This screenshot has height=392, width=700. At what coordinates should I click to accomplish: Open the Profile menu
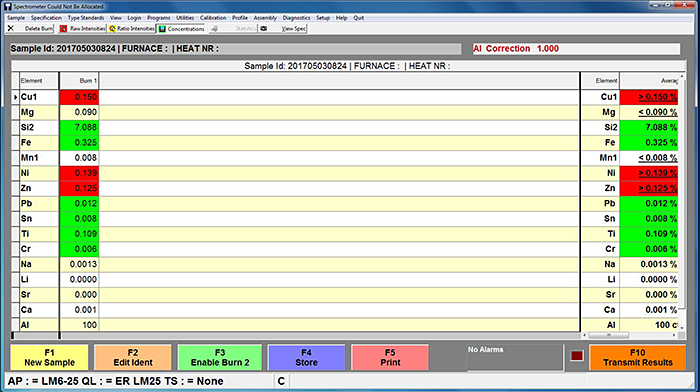(240, 18)
